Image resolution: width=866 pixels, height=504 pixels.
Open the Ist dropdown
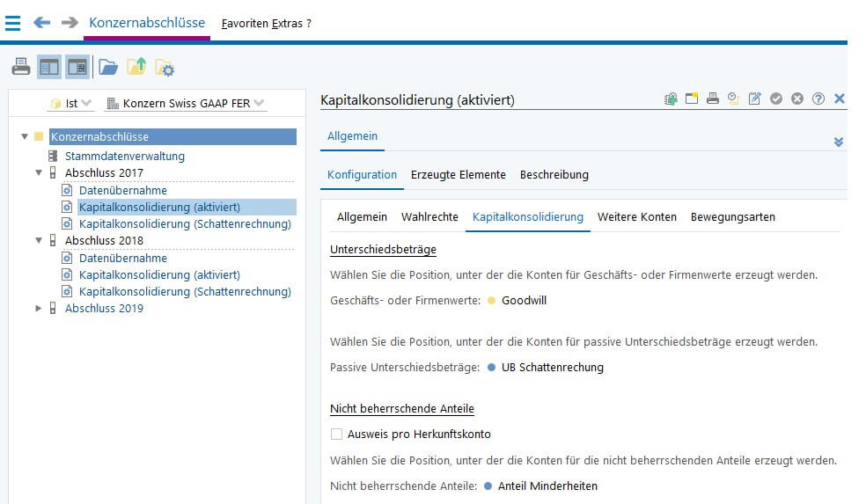pos(70,103)
